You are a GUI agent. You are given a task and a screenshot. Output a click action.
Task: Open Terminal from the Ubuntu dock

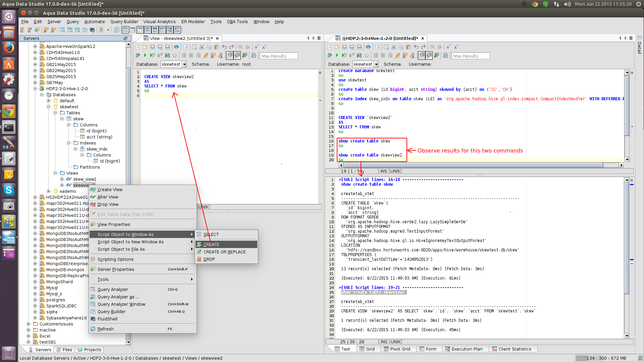pos(9,128)
